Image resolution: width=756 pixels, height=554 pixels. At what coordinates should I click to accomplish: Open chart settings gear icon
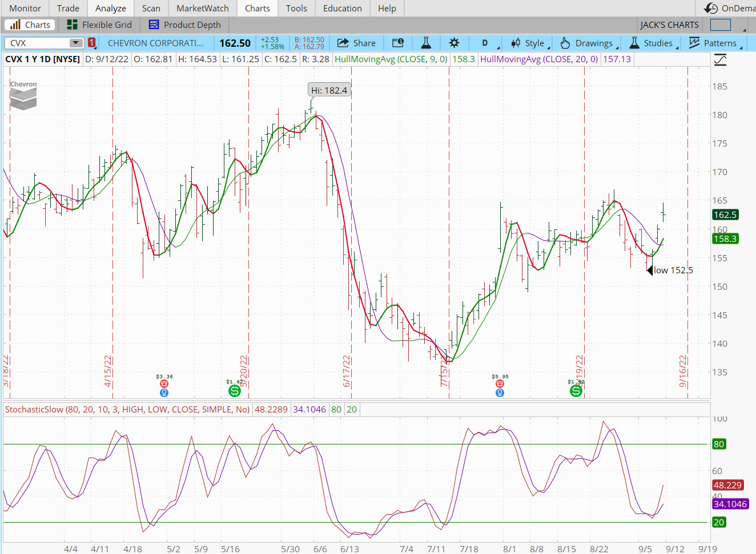454,43
